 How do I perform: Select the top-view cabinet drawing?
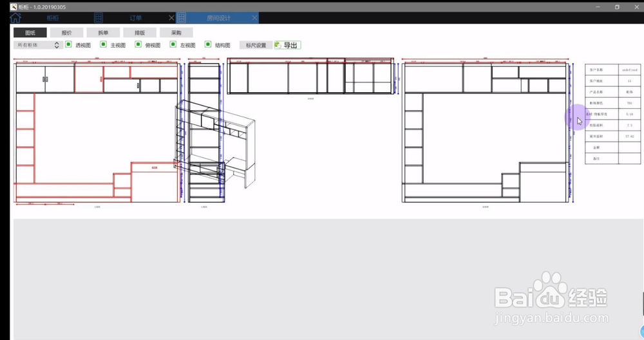tap(310, 77)
